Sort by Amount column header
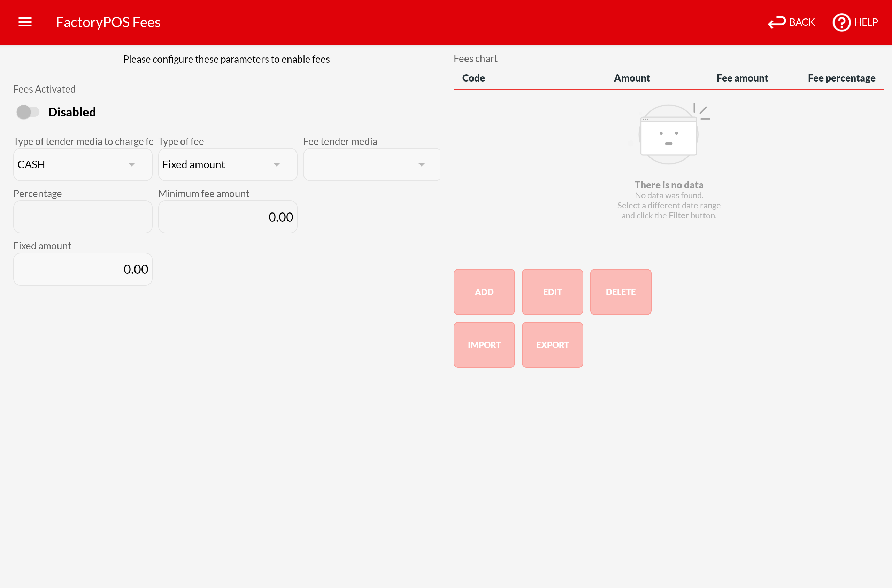892x588 pixels. tap(632, 78)
